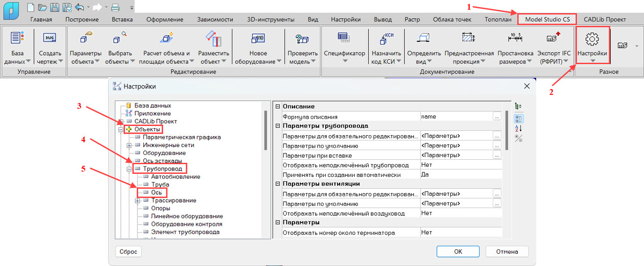Collapse the Трубопровод tree node
The height and width of the screenshot is (266, 644).
pos(129,169)
